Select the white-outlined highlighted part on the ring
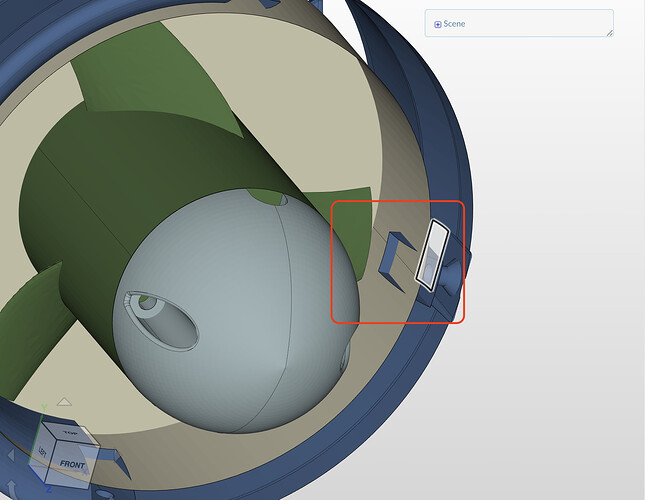 pyautogui.click(x=432, y=255)
